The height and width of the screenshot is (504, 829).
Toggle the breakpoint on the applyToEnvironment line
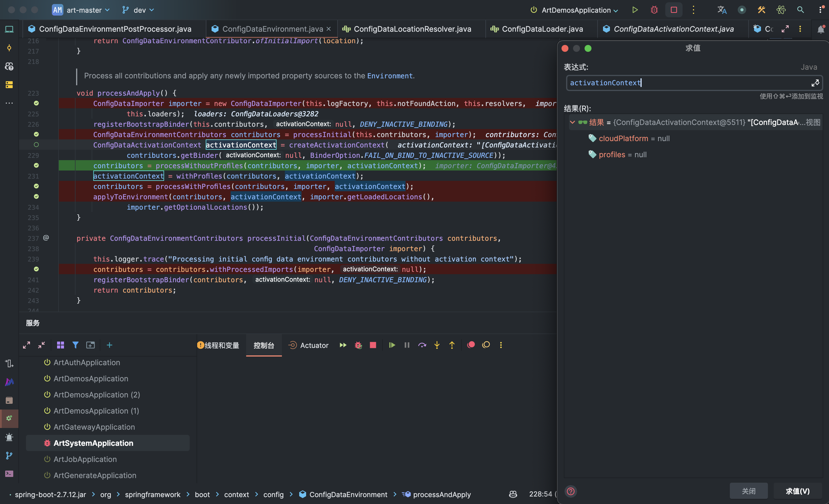(x=36, y=197)
